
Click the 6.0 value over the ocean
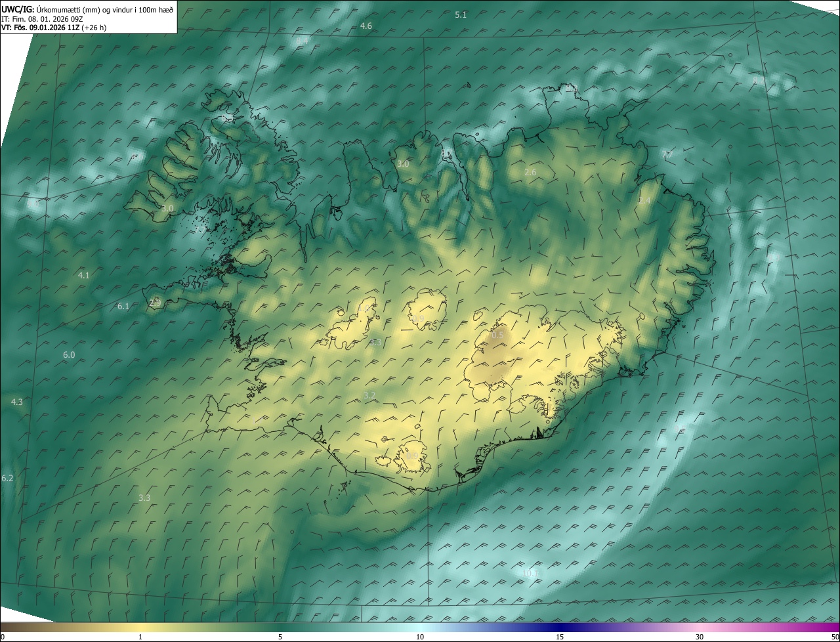69,354
